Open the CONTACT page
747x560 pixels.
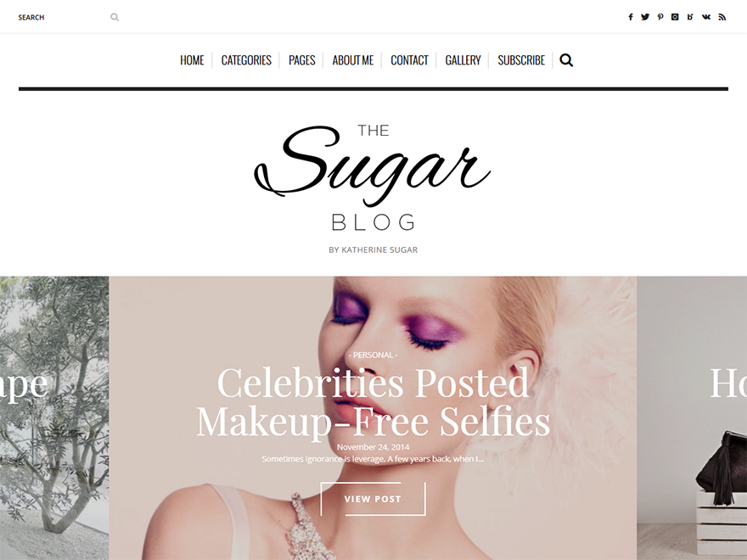pyautogui.click(x=410, y=60)
